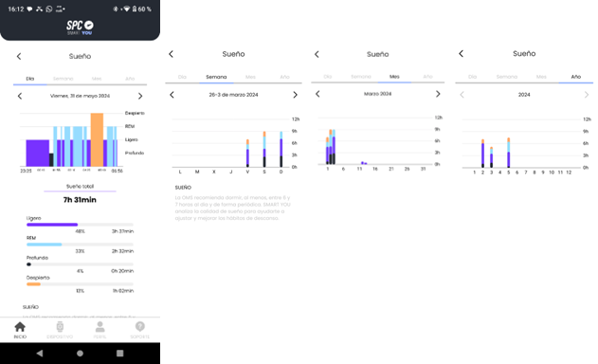
Task: Tap the Android back navigation triangle
Action: (40, 354)
